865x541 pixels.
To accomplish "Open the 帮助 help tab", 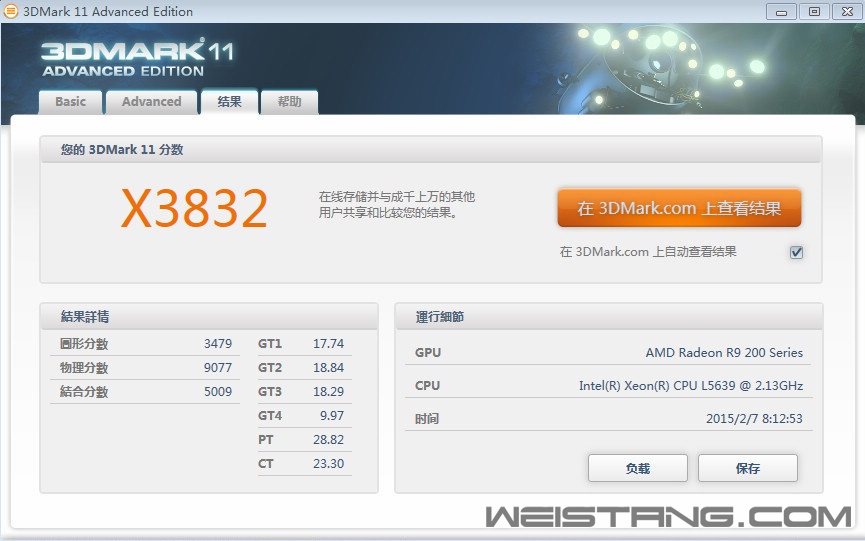I will pyautogui.click(x=289, y=102).
